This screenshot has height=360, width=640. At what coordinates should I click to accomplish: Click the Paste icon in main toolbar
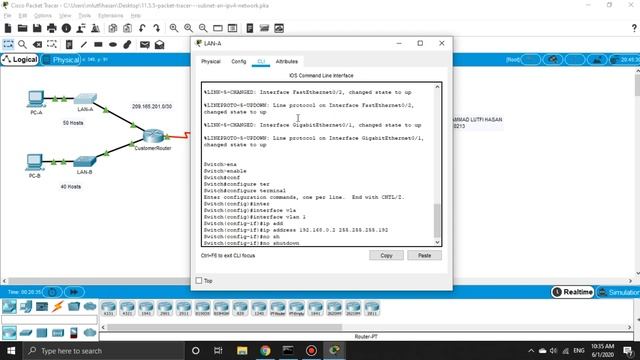(127, 28)
